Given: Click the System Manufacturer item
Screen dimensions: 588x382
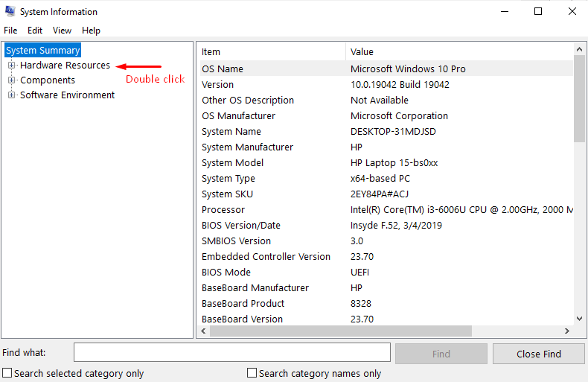Looking at the screenshot, I should (247, 147).
